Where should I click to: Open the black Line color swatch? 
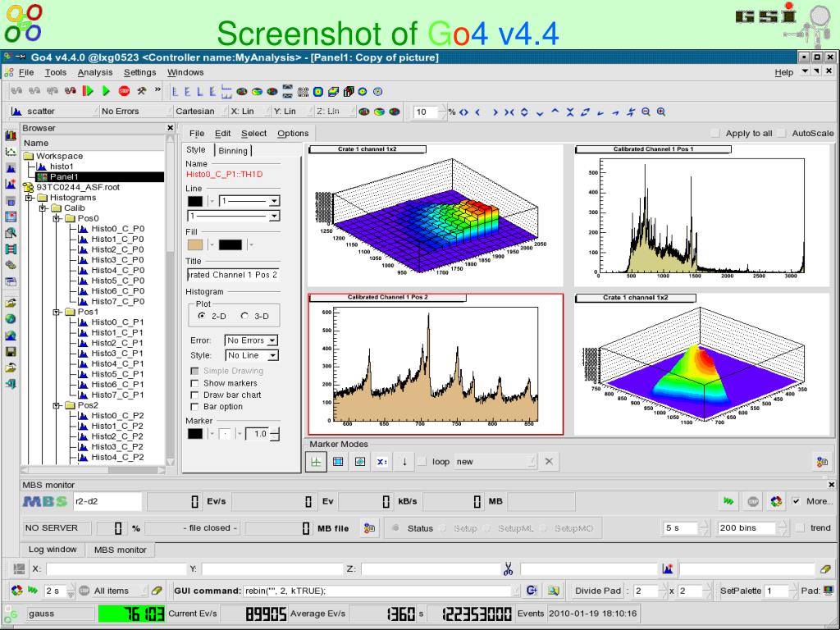[x=195, y=201]
